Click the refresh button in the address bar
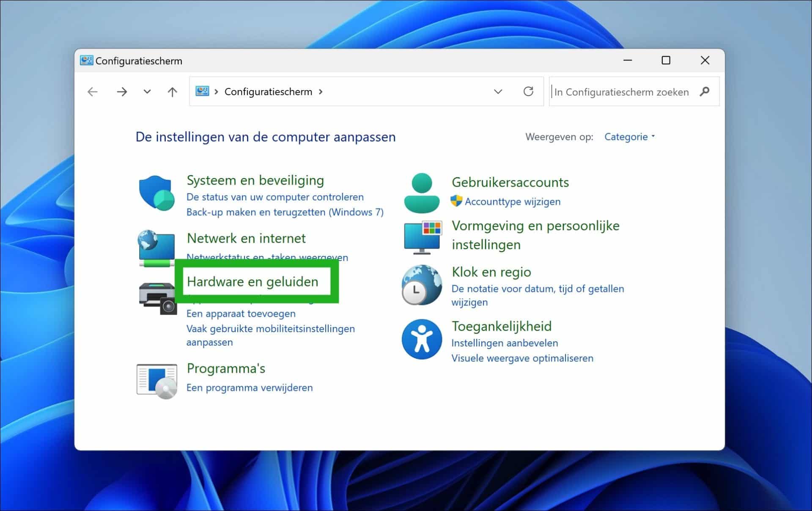The image size is (812, 511). point(528,91)
